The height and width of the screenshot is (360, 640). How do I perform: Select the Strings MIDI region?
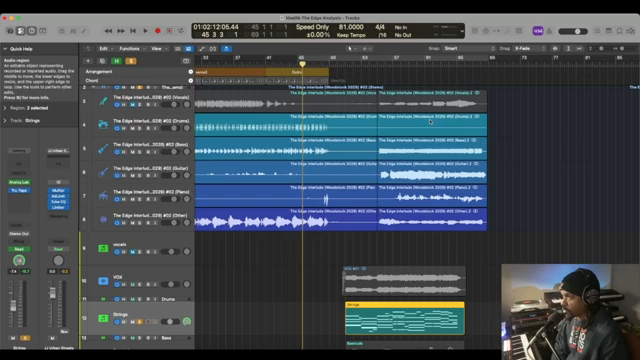[x=404, y=318]
